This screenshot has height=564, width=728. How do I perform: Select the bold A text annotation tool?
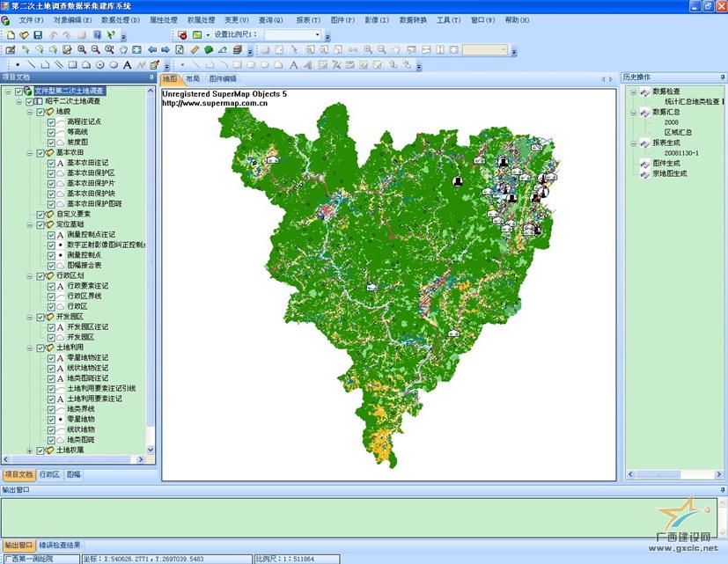(128, 65)
